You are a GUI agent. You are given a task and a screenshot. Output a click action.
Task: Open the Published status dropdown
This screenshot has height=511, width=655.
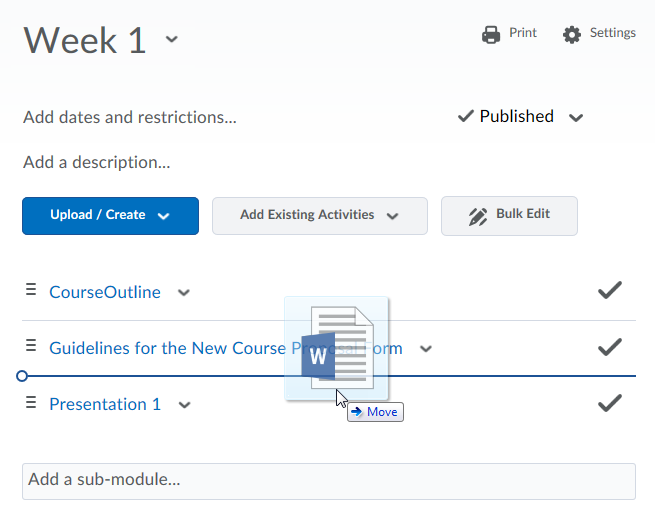click(x=576, y=118)
